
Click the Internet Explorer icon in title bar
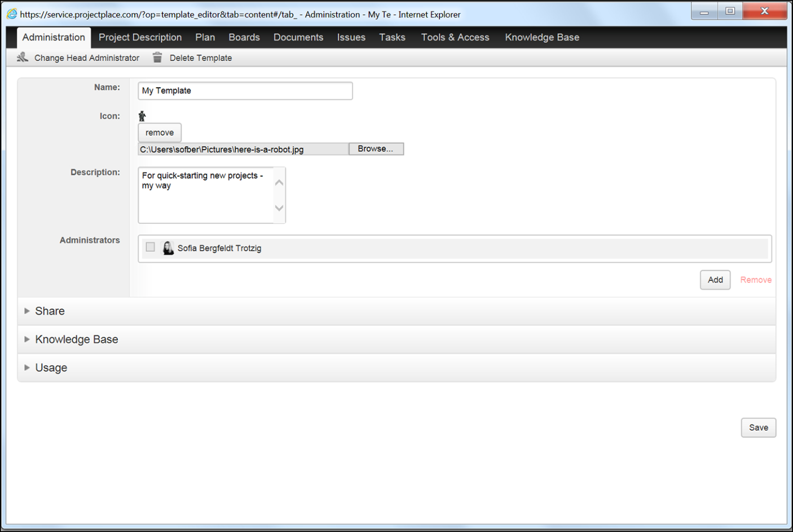point(11,14)
